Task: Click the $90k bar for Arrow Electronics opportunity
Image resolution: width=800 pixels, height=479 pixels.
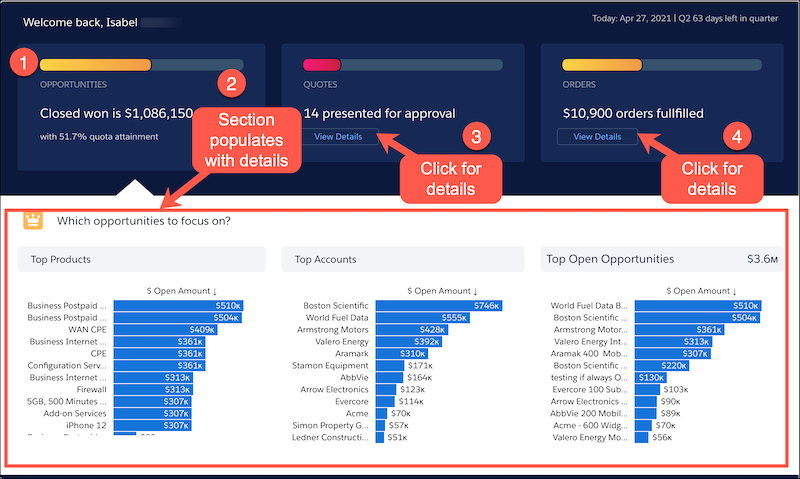Action: coord(646,401)
